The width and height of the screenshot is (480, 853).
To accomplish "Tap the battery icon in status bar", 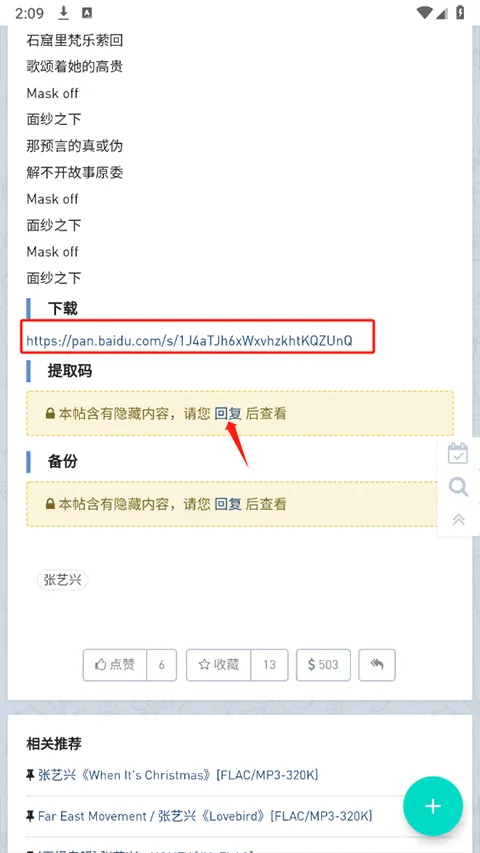I will point(460,13).
